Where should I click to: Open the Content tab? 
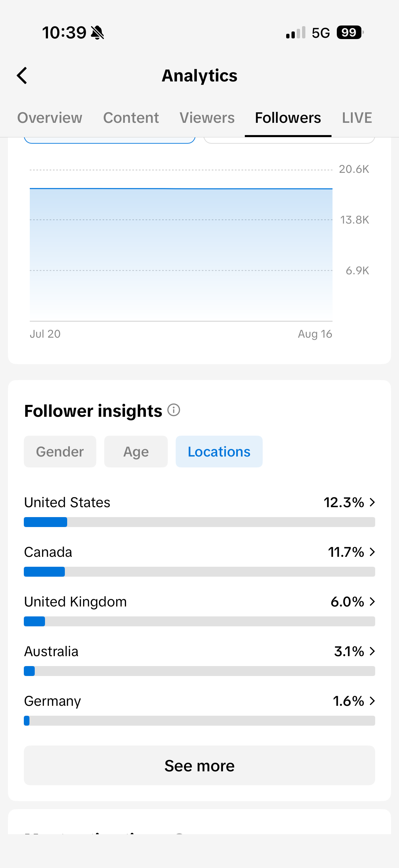[131, 118]
